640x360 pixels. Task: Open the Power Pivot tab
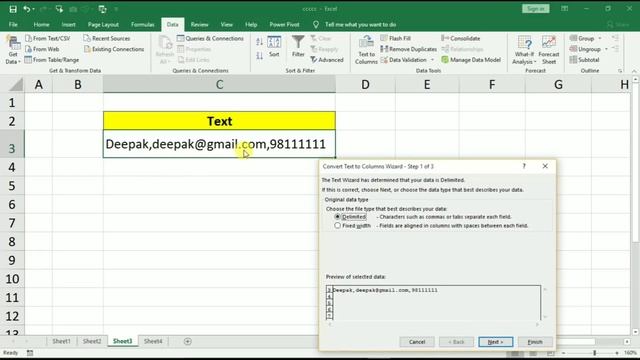point(284,24)
